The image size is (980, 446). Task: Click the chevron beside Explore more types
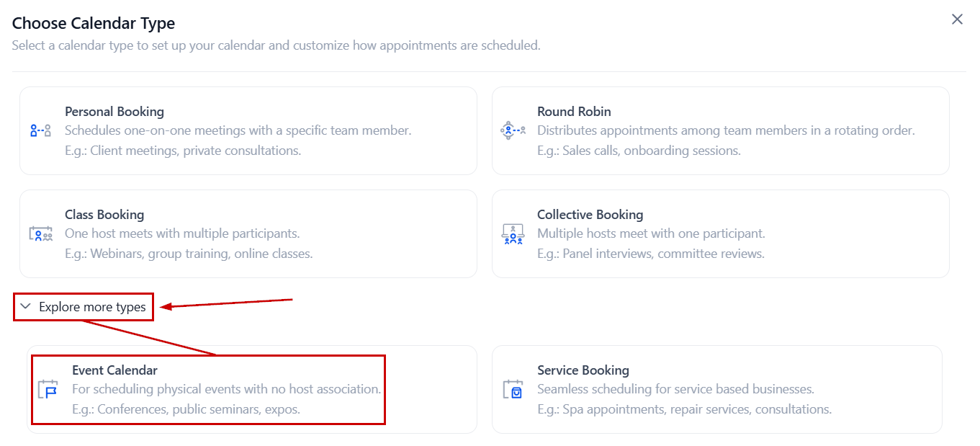[x=26, y=307]
